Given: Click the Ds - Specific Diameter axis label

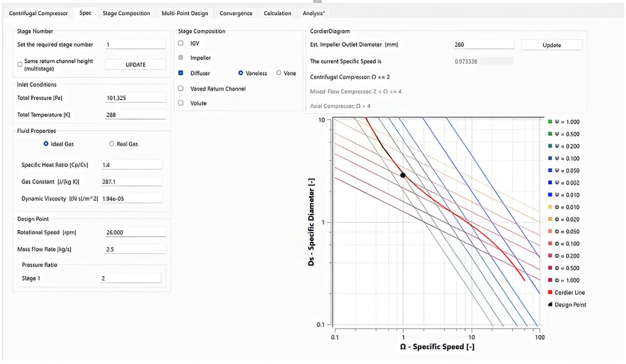Looking at the screenshot, I should [311, 221].
